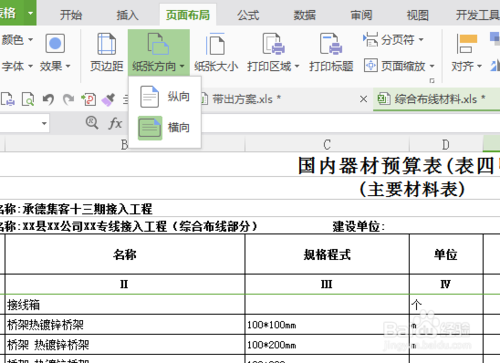
Task: Click the export to PDF icon
Action: click(x=88, y=99)
